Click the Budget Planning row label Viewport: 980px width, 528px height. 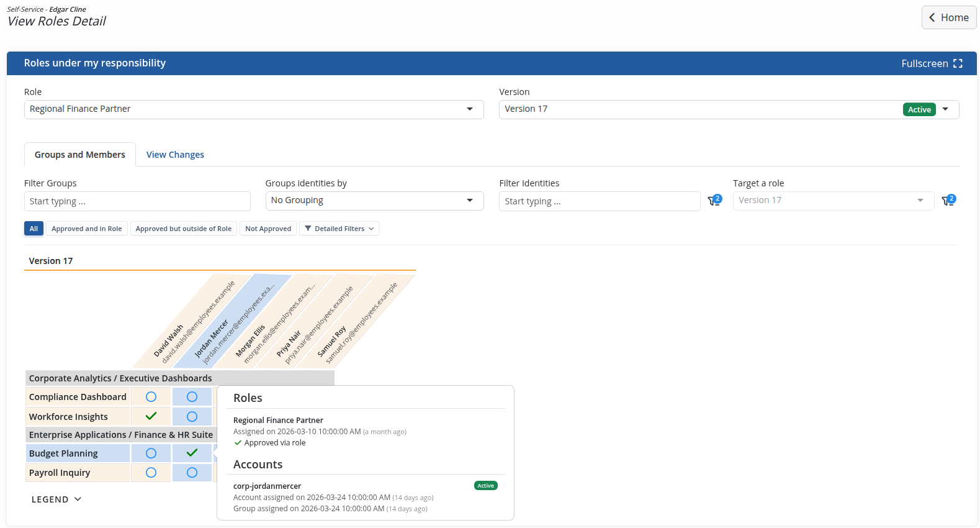point(78,453)
